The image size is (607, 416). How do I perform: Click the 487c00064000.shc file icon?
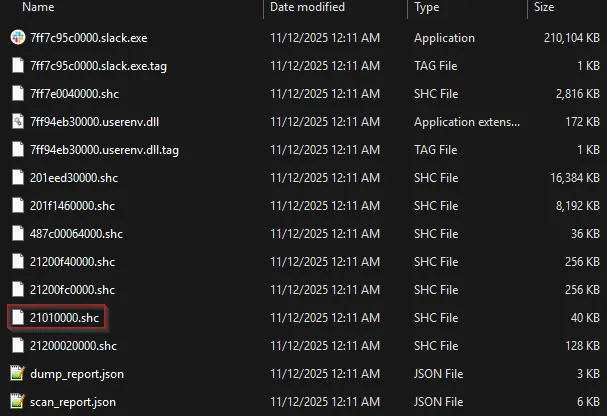(17, 233)
